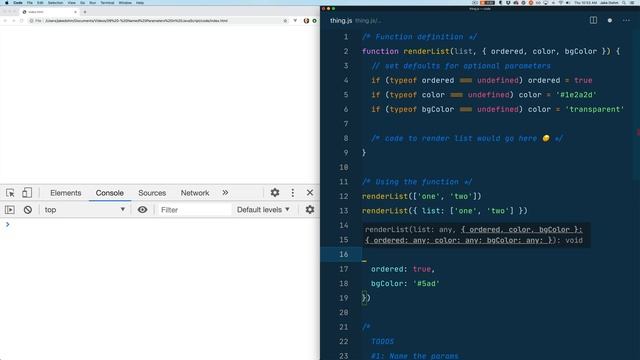Click the 'TODOS' comment text

pos(382,342)
